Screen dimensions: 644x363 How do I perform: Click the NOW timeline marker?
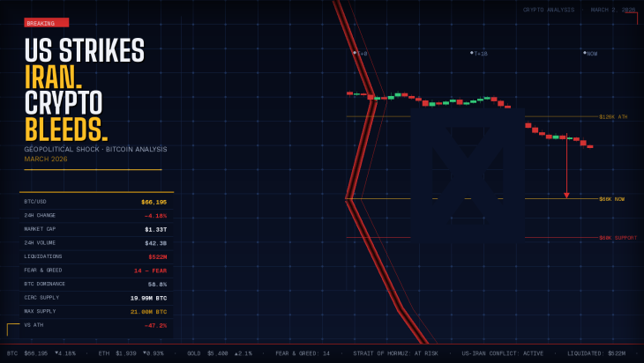click(590, 53)
